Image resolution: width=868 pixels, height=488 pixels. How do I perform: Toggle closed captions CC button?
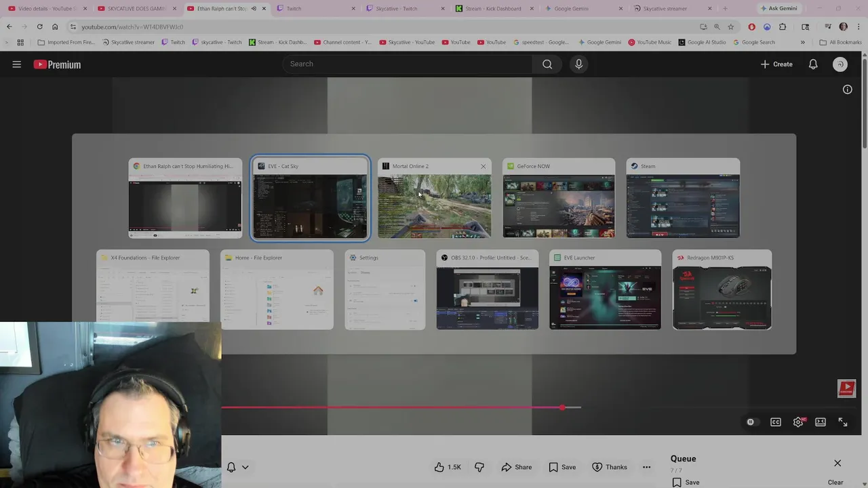point(776,422)
